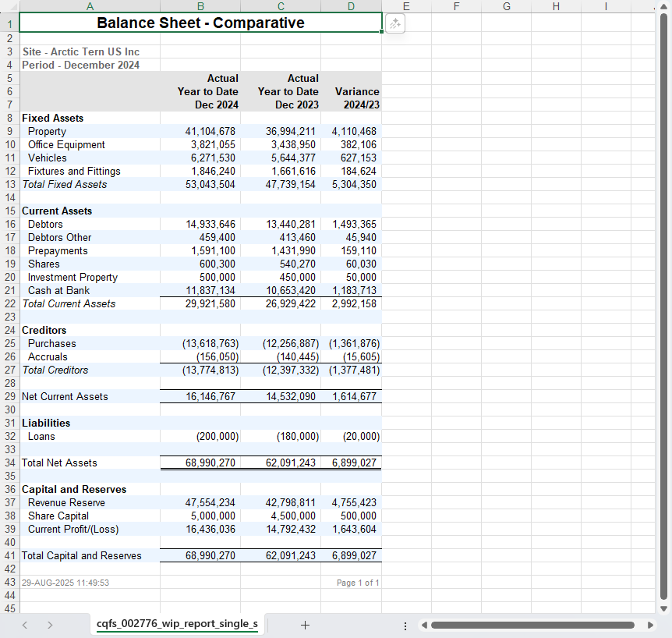Image resolution: width=672 pixels, height=638 pixels.
Task: Switch to the cqfs_002776_wip_report_single_s sheet tab
Action: pyautogui.click(x=177, y=624)
